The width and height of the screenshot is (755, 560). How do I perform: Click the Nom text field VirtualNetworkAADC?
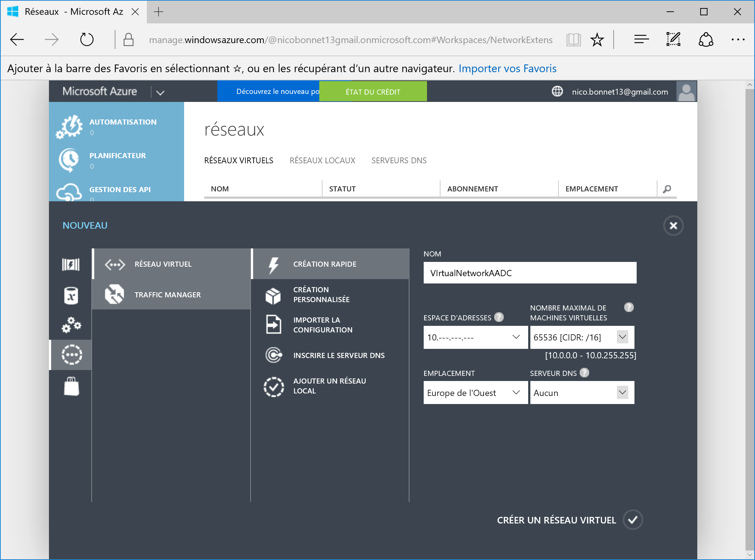[530, 273]
